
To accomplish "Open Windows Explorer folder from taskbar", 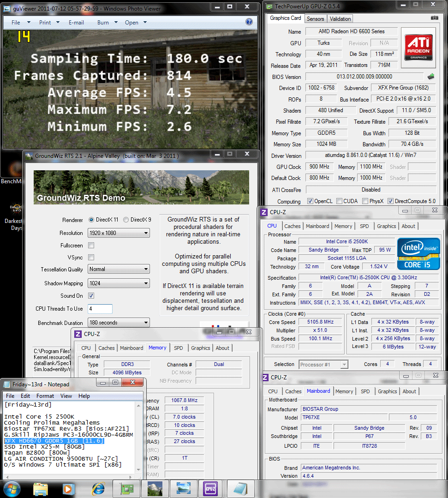I will (x=41, y=489).
